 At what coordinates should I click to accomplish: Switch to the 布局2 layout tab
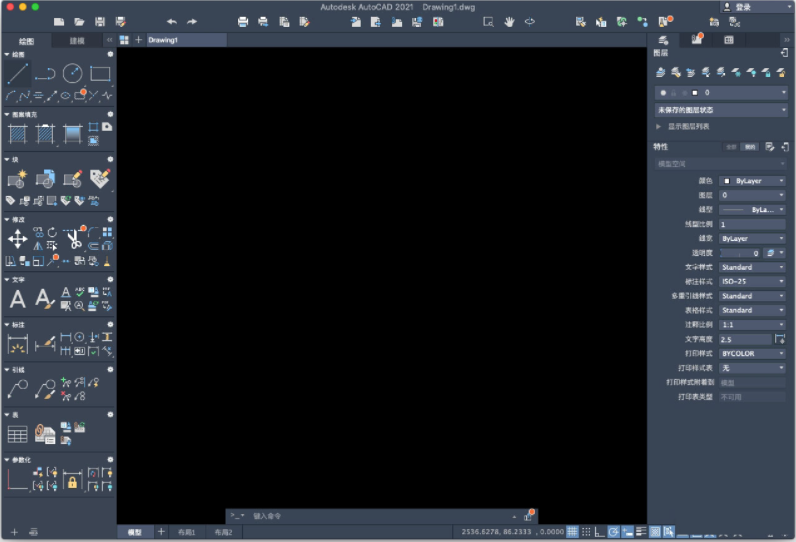click(x=223, y=532)
